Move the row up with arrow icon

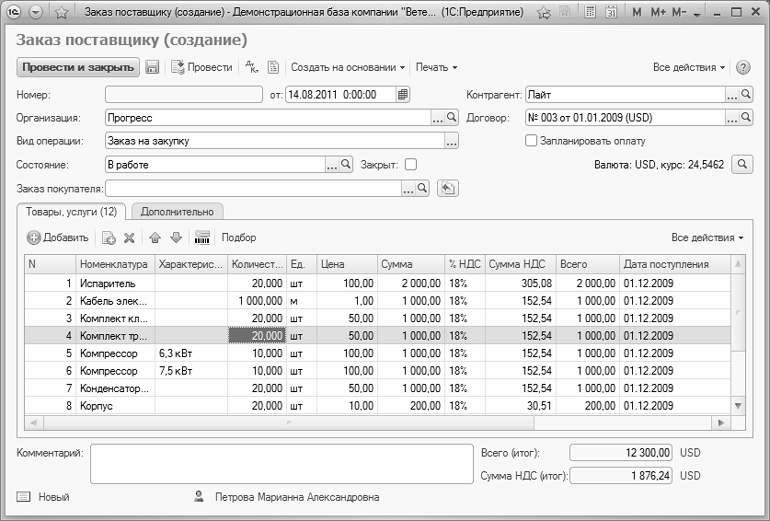155,238
